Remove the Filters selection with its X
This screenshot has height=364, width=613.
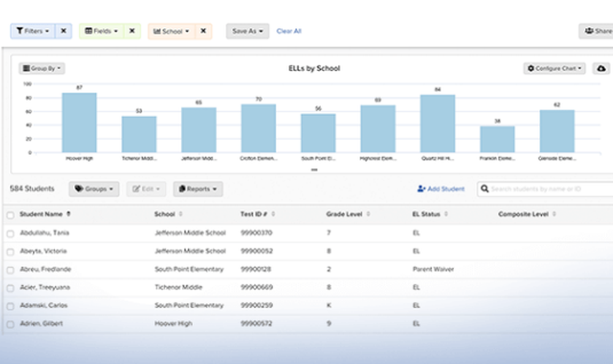tap(63, 31)
